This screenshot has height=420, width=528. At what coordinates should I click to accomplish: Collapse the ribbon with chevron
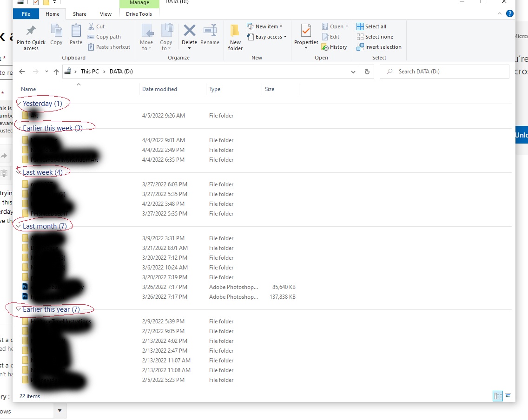pos(499,13)
